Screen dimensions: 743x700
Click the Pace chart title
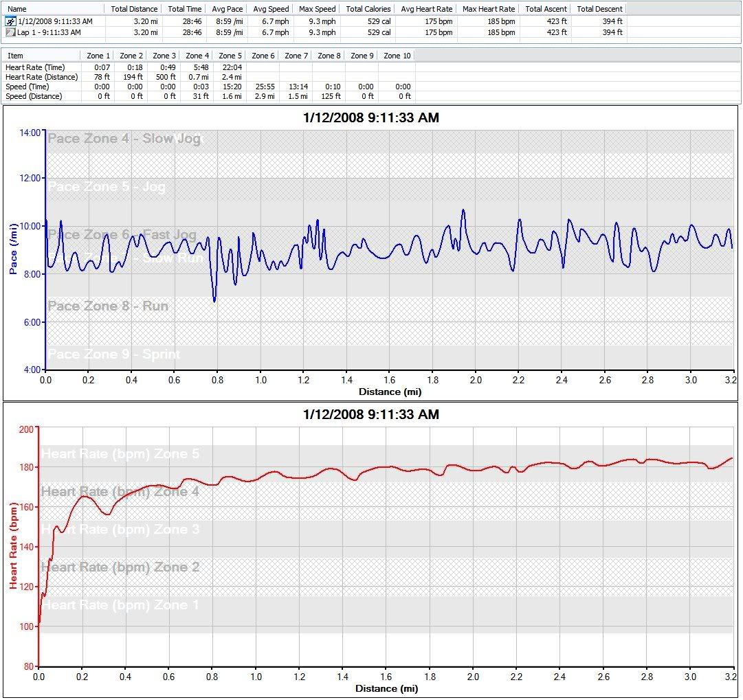(370, 118)
